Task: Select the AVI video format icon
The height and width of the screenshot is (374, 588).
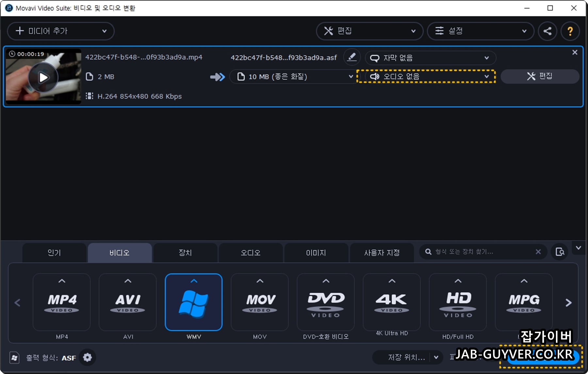Action: 128,302
